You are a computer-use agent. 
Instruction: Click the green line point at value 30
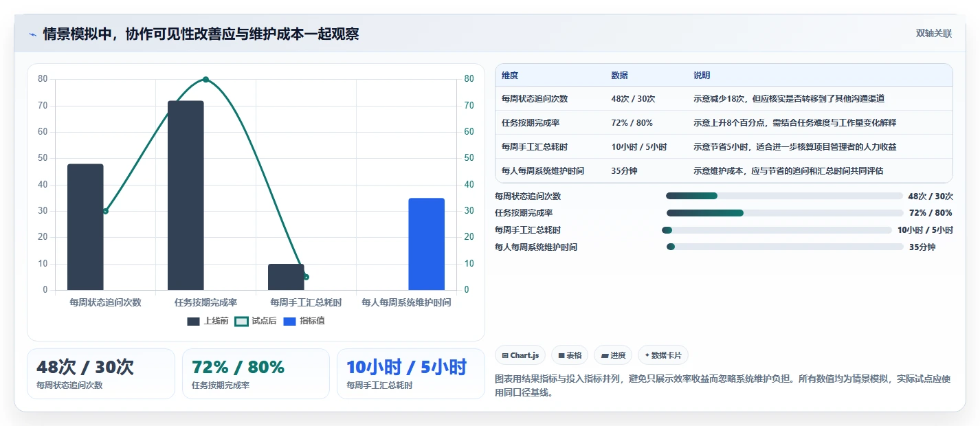click(105, 211)
